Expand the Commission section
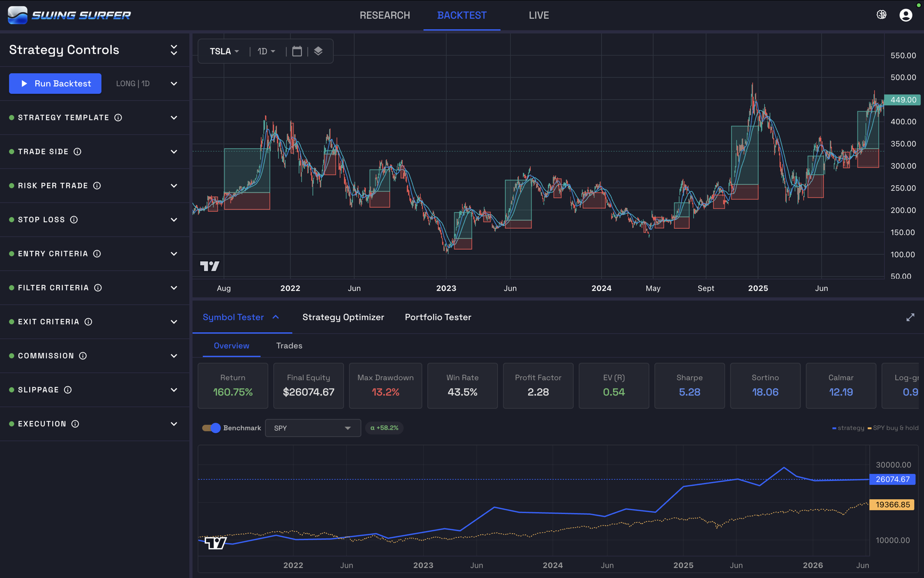 click(x=174, y=356)
